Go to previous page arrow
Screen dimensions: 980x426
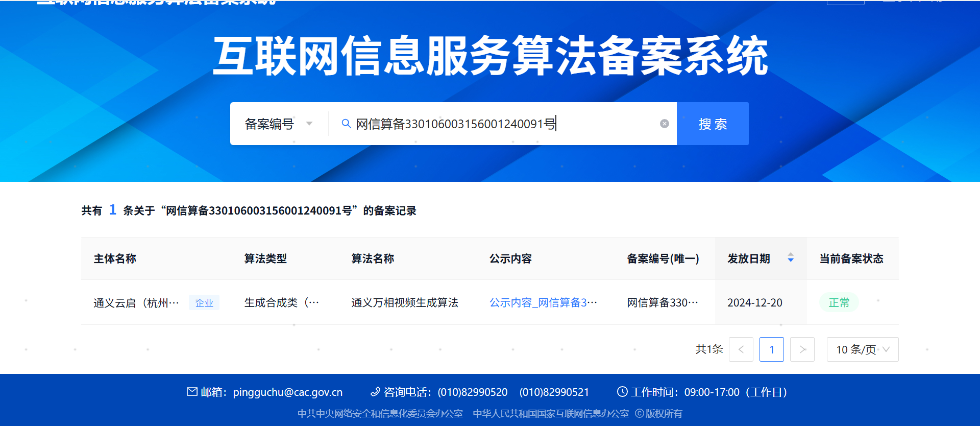741,349
